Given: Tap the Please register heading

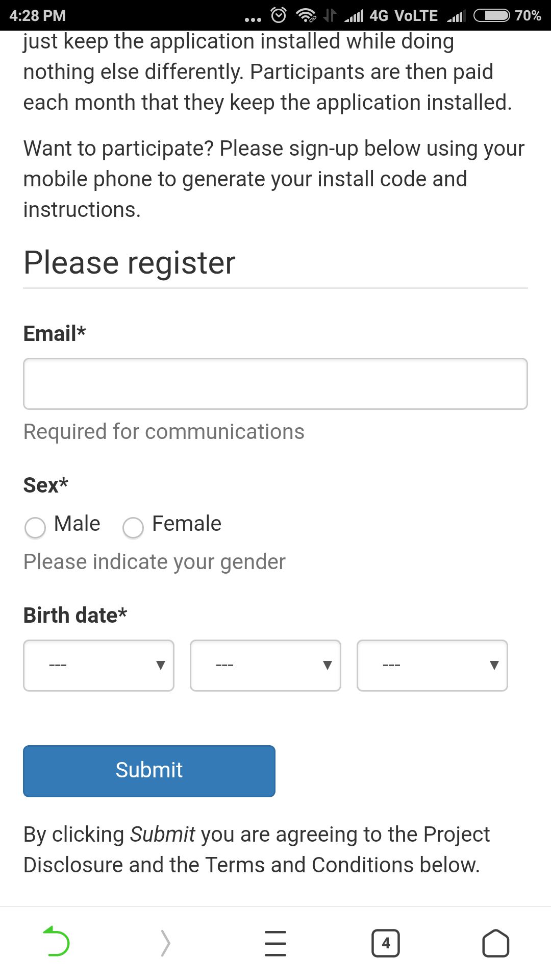Looking at the screenshot, I should [130, 263].
